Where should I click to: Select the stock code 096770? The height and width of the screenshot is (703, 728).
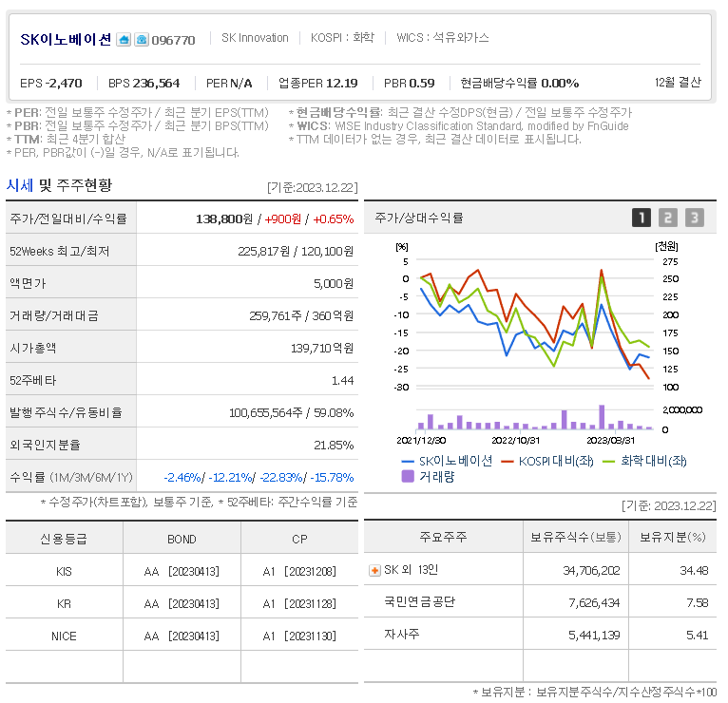(173, 40)
